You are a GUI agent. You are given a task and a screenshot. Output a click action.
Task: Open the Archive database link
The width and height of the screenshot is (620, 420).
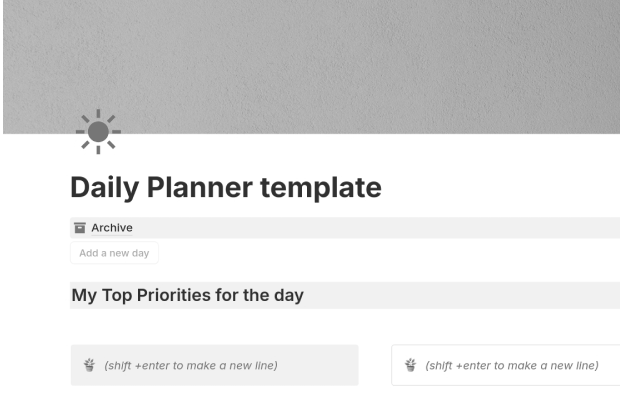111,228
